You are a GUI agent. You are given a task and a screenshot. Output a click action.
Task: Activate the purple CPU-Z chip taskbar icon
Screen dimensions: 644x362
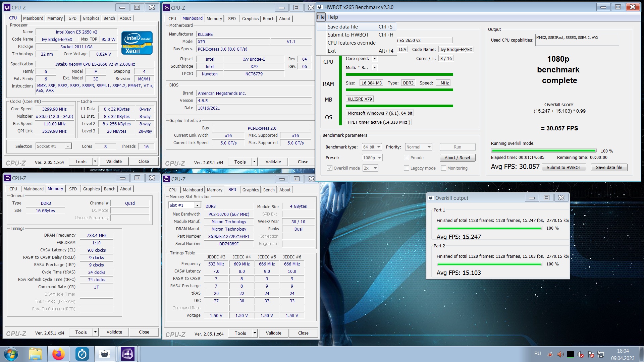coord(128,354)
